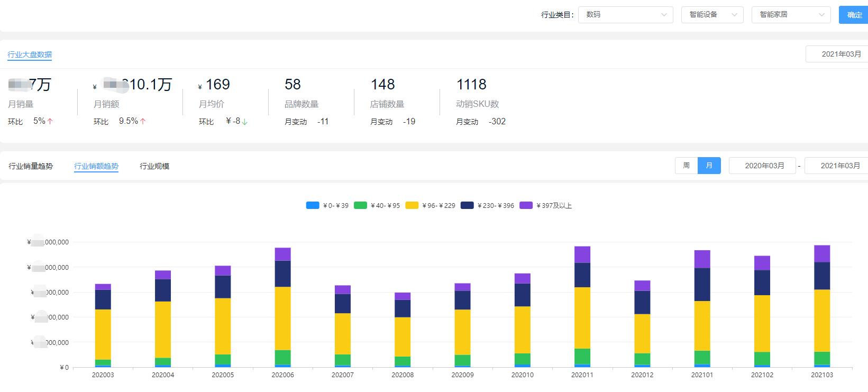Select the 月 monthly view button
Screen dimensions: 868x392
pos(709,166)
